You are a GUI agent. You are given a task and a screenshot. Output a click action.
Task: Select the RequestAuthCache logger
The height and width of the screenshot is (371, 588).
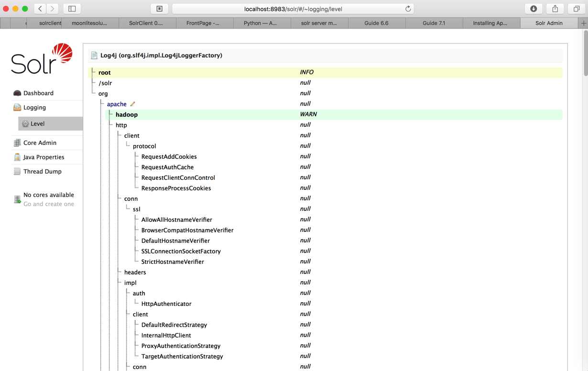click(168, 167)
